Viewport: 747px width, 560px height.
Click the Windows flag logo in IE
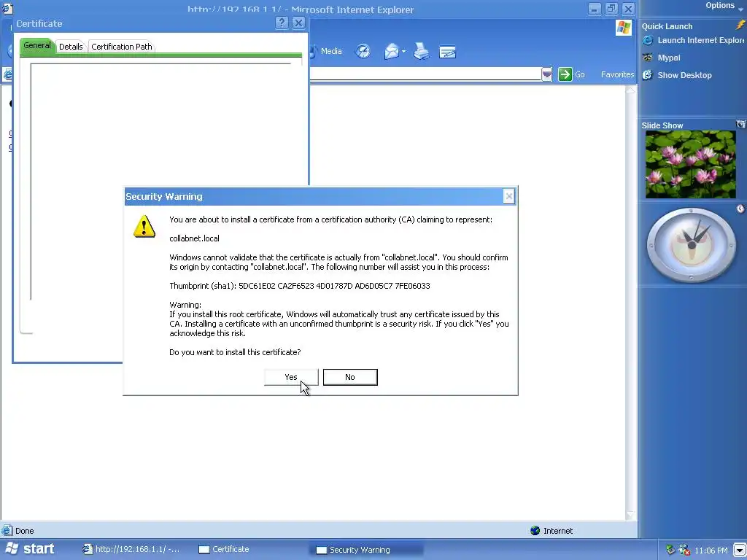623,28
